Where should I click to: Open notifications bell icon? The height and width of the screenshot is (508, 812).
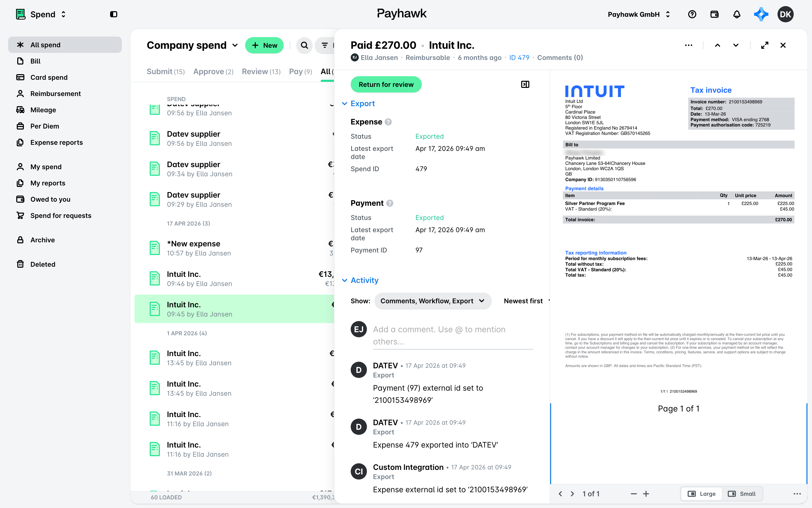(x=736, y=14)
